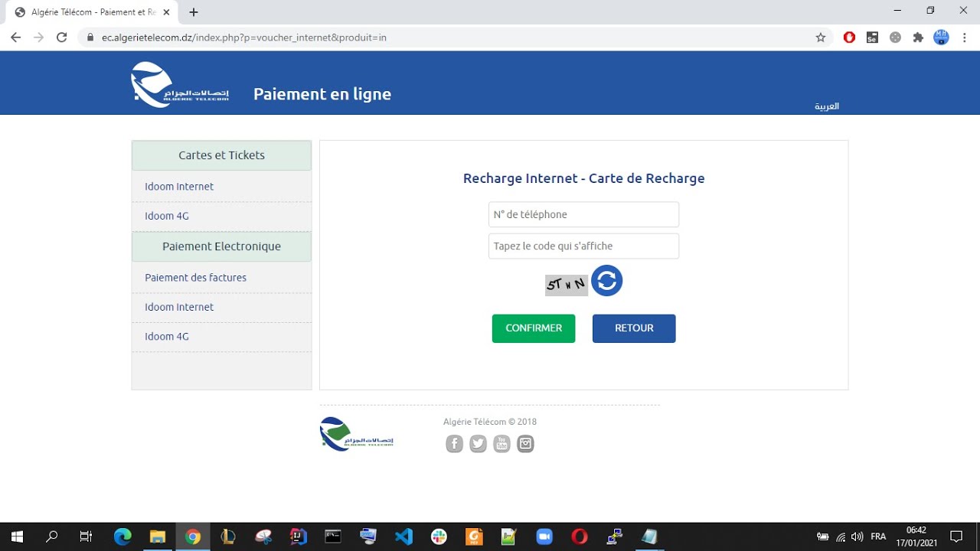
Task: Open the Chrome Extensions puzzle menu
Action: tap(918, 37)
